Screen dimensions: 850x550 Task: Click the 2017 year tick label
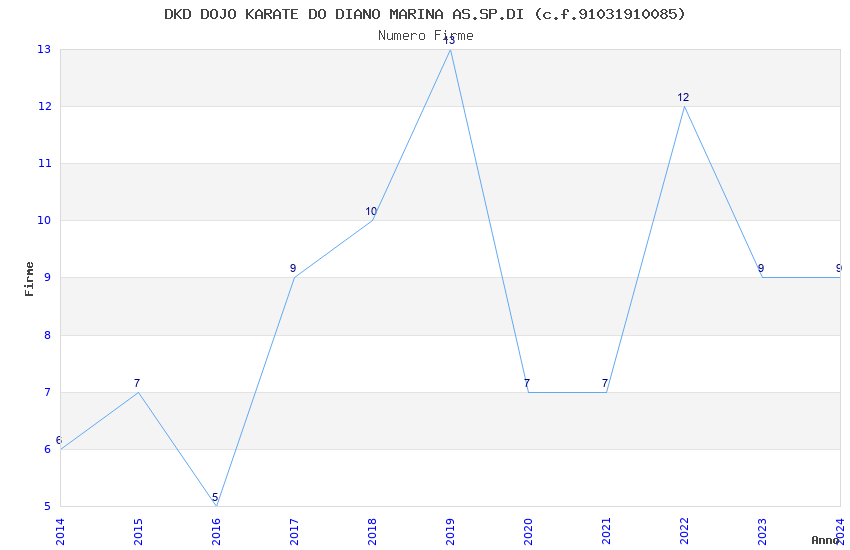294,532
